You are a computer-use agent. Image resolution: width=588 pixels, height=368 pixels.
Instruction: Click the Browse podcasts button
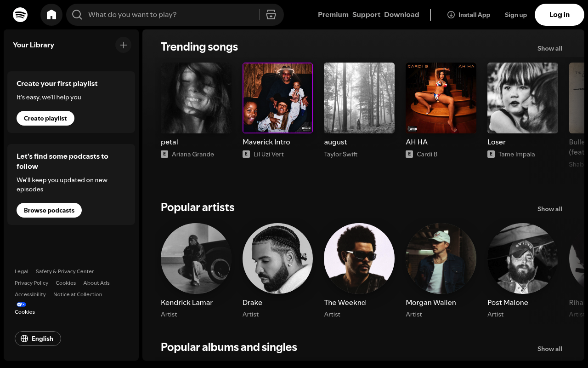coord(49,210)
